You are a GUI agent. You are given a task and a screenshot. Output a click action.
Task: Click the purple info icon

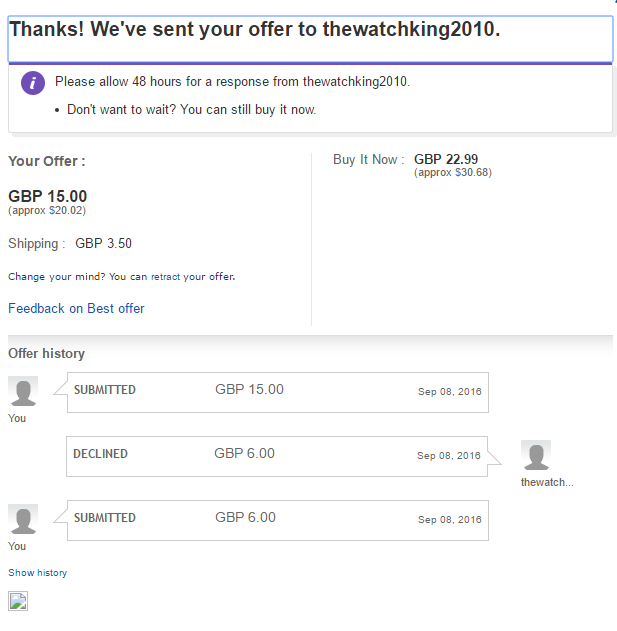point(33,83)
